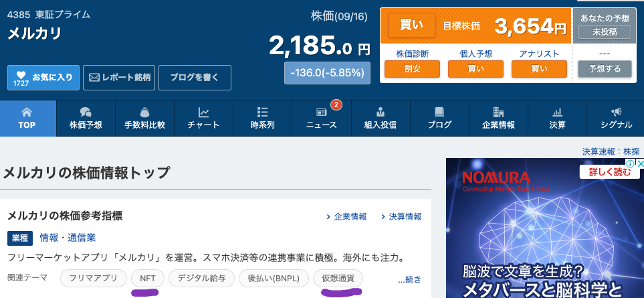Screen dimensions: 644x298
Task: Click the envelope icon in レポート銘柄
Action: (x=94, y=77)
